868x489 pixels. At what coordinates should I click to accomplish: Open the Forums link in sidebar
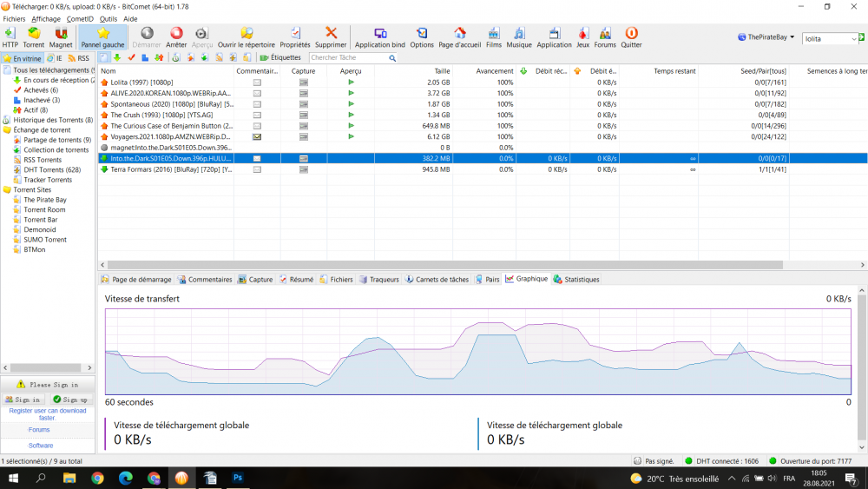39,430
